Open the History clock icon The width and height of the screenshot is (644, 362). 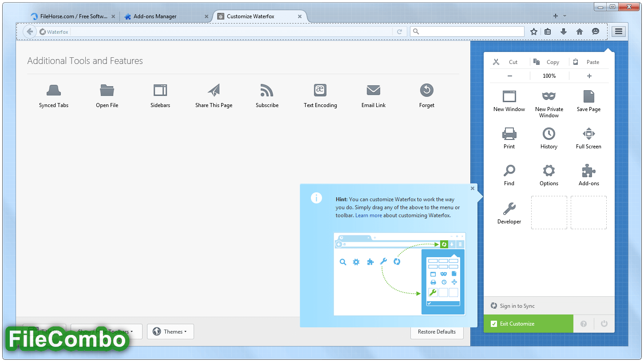[x=549, y=134]
